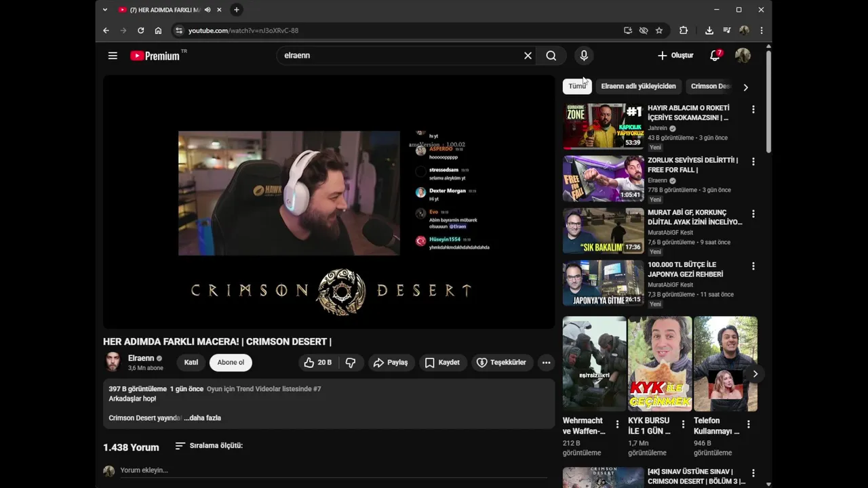The height and width of the screenshot is (488, 868).
Task: Send thanks with Teşekkürler button
Action: click(502, 363)
